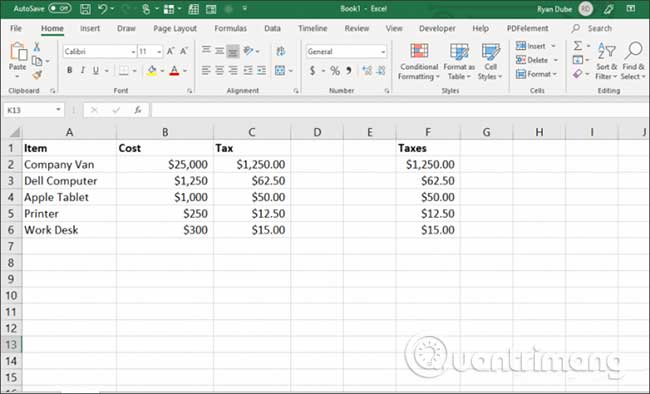Image resolution: width=650 pixels, height=394 pixels.
Task: Click the Insert Function fx icon
Action: click(x=138, y=110)
